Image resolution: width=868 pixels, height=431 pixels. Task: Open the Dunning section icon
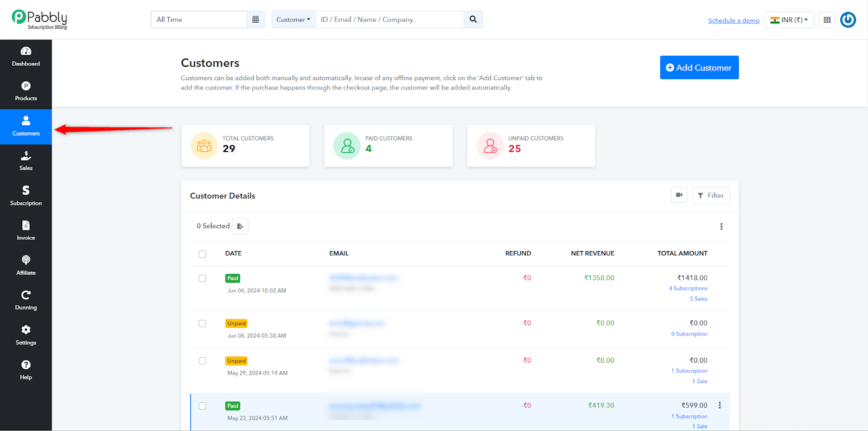(x=26, y=295)
